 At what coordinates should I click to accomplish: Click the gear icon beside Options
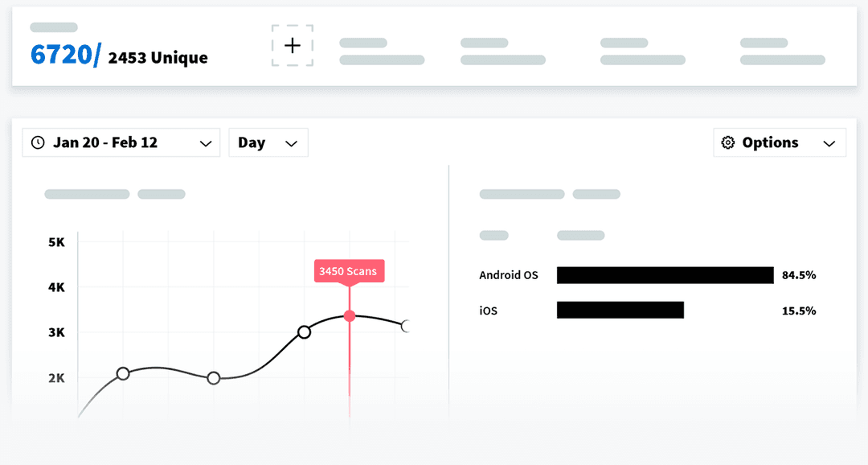pyautogui.click(x=728, y=142)
